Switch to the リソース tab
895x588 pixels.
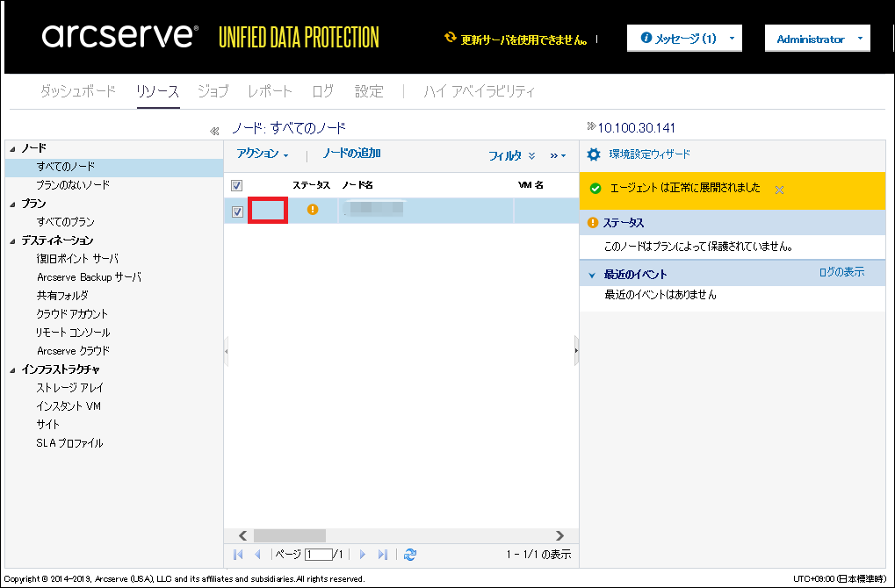158,91
